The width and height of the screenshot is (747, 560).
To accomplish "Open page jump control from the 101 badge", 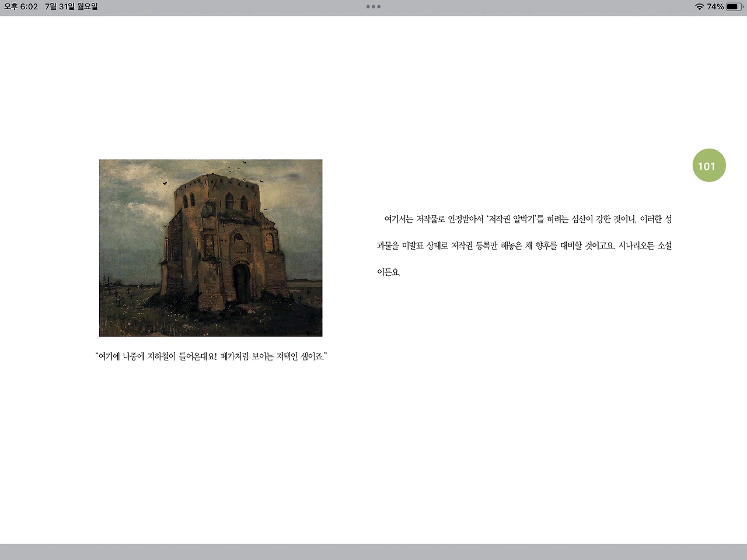I will pos(708,165).
